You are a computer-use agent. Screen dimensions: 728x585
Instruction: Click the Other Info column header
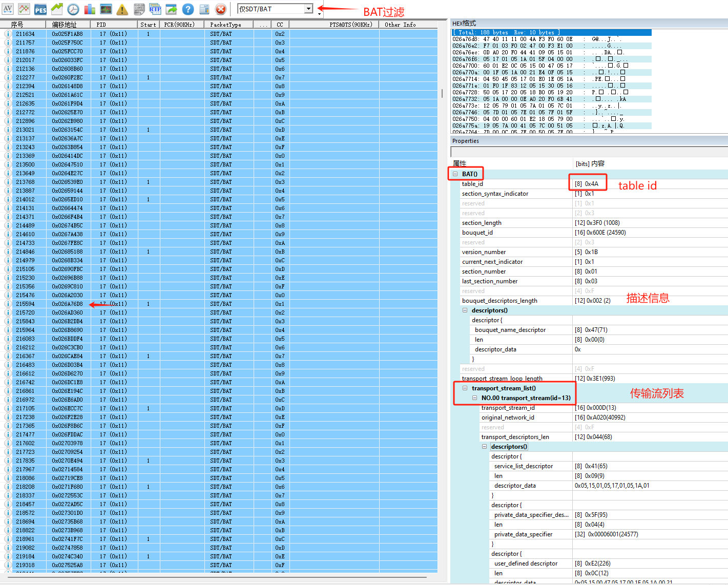[408, 24]
